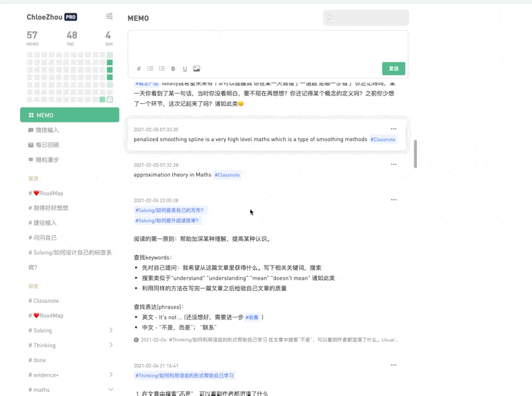Insert a numbered list in the editor
This screenshot has width=532, height=396.
click(x=162, y=69)
